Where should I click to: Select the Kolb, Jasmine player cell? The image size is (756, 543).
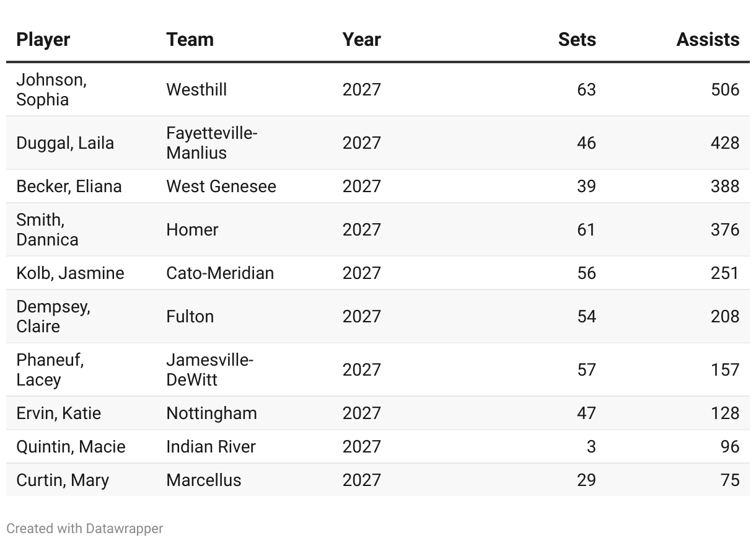pos(70,273)
